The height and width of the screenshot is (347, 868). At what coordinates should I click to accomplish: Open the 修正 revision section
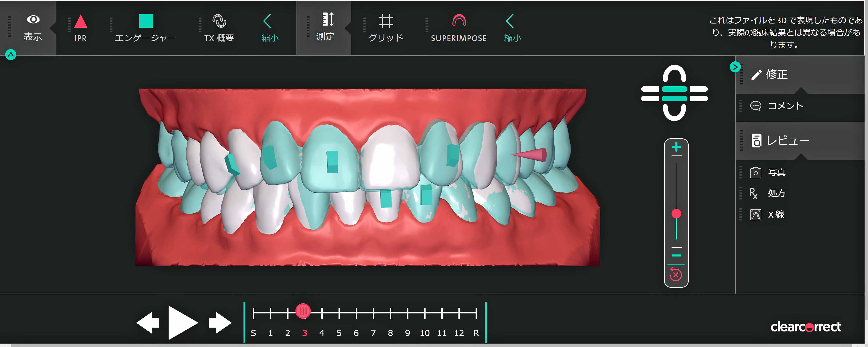(800, 75)
